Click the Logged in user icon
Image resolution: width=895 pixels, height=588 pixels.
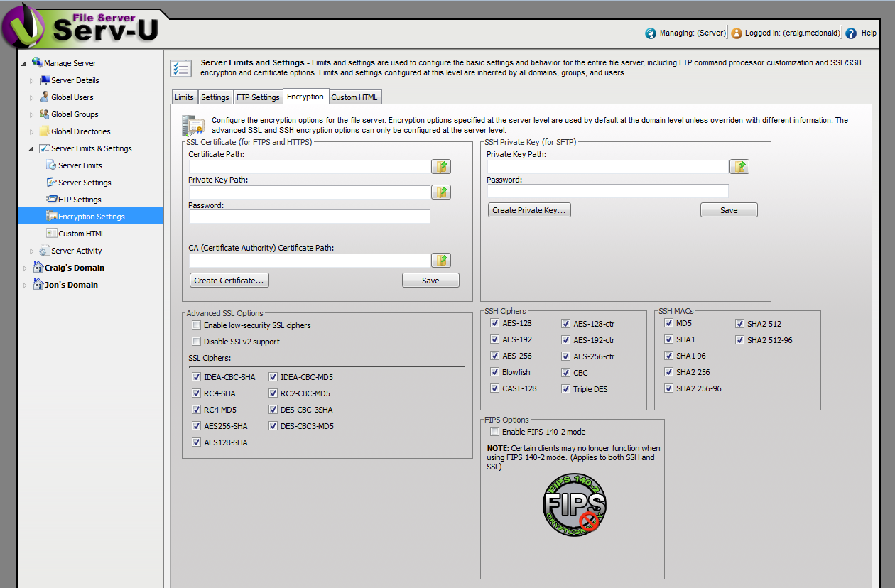click(737, 33)
